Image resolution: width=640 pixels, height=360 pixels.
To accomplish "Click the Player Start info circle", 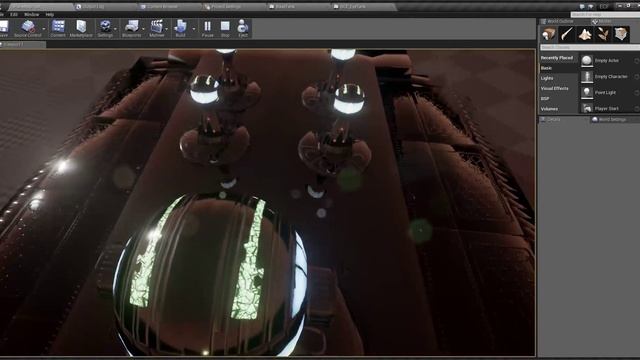I will (637, 109).
